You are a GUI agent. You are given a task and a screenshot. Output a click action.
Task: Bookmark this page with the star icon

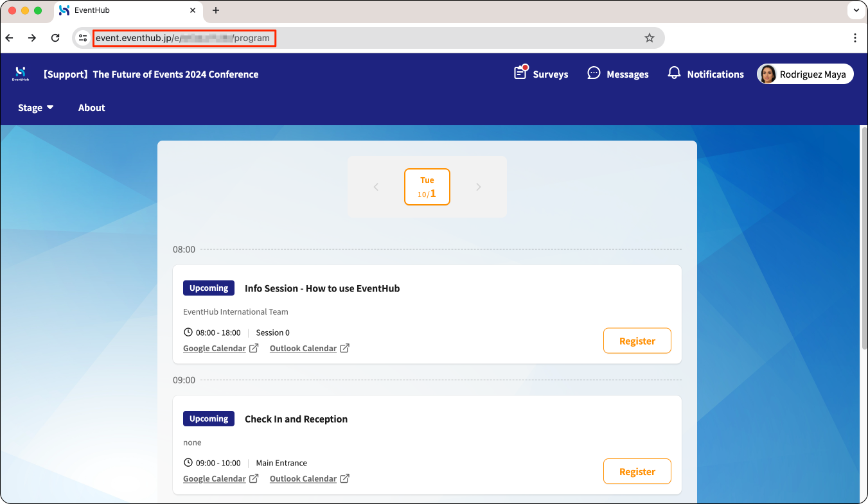[x=650, y=38]
